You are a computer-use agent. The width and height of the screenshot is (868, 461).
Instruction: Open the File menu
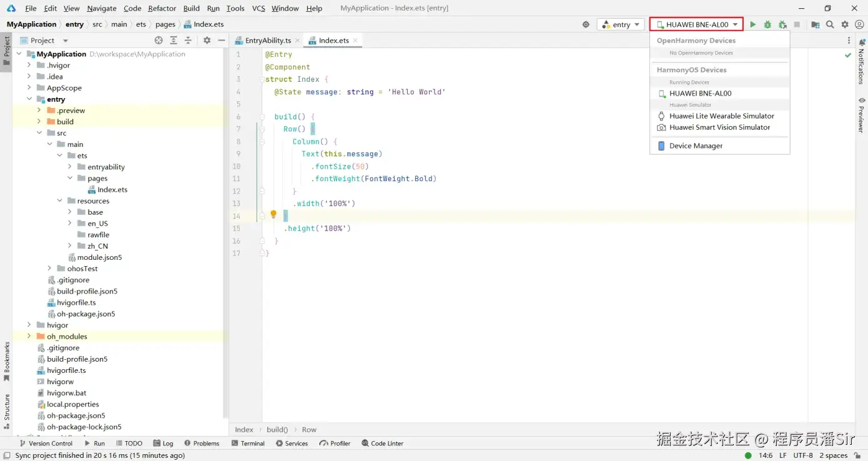(x=31, y=8)
